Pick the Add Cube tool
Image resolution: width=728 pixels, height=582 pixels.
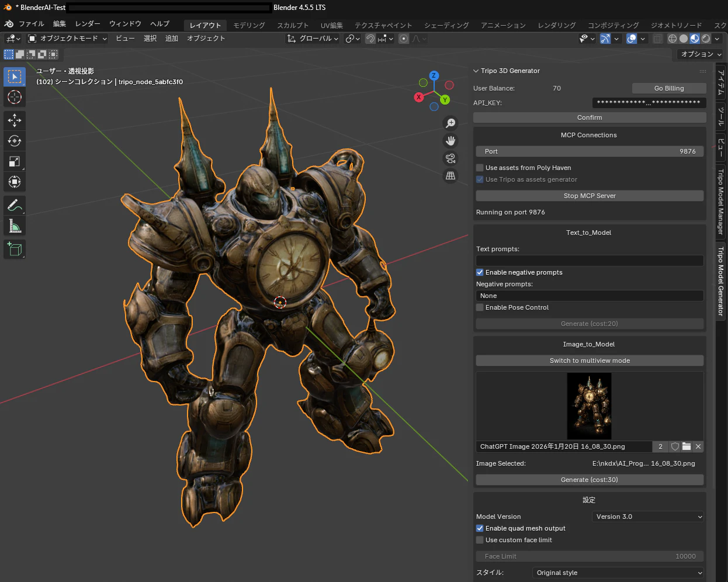[15, 250]
